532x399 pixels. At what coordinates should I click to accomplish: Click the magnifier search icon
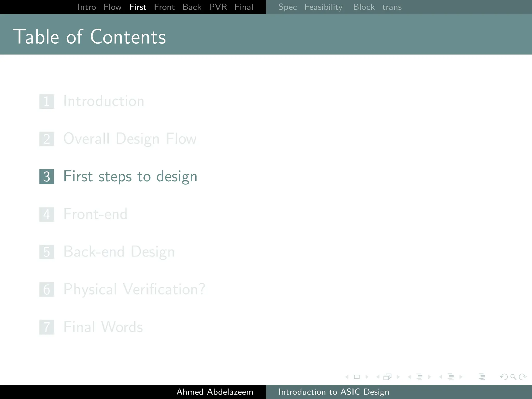click(513, 377)
